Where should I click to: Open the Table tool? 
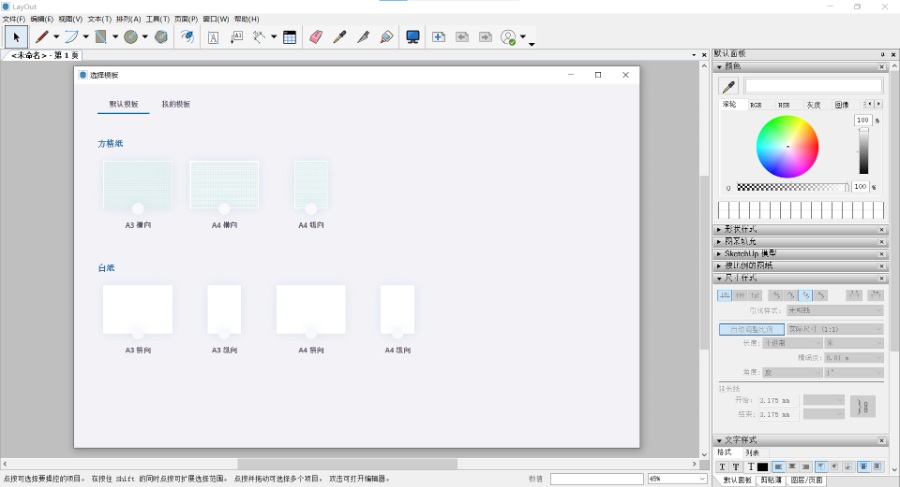click(289, 37)
